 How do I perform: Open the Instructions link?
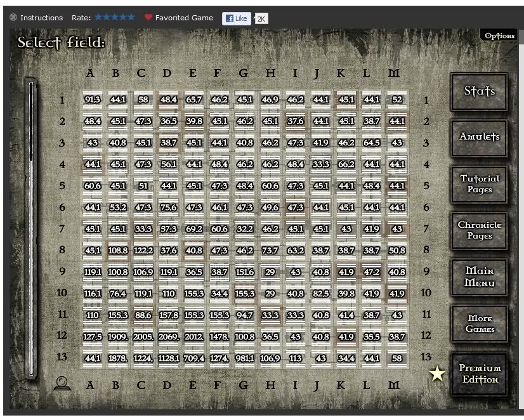click(x=41, y=18)
